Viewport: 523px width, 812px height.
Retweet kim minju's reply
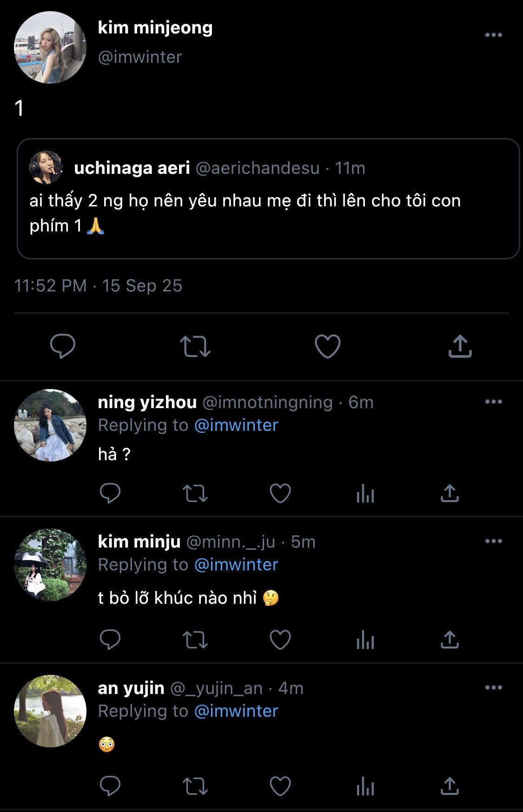coord(195,640)
